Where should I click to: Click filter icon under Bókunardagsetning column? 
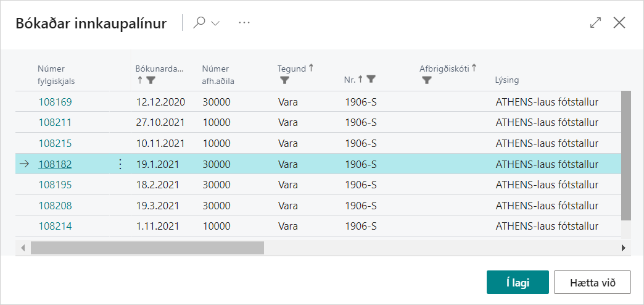tap(151, 80)
